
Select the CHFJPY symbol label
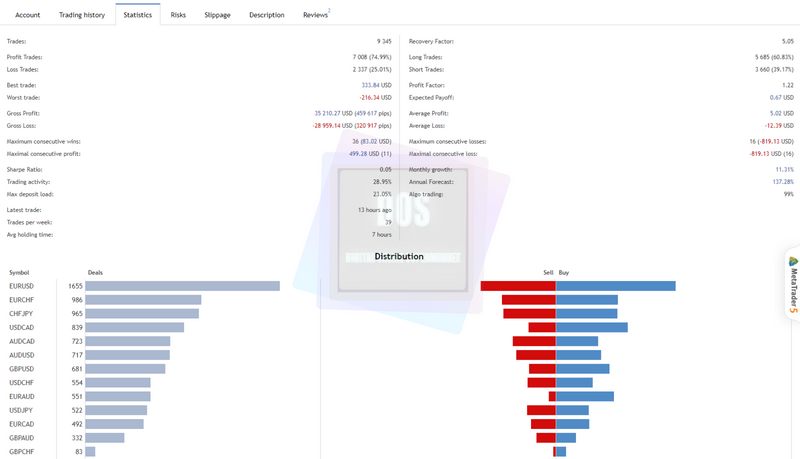[21, 314]
